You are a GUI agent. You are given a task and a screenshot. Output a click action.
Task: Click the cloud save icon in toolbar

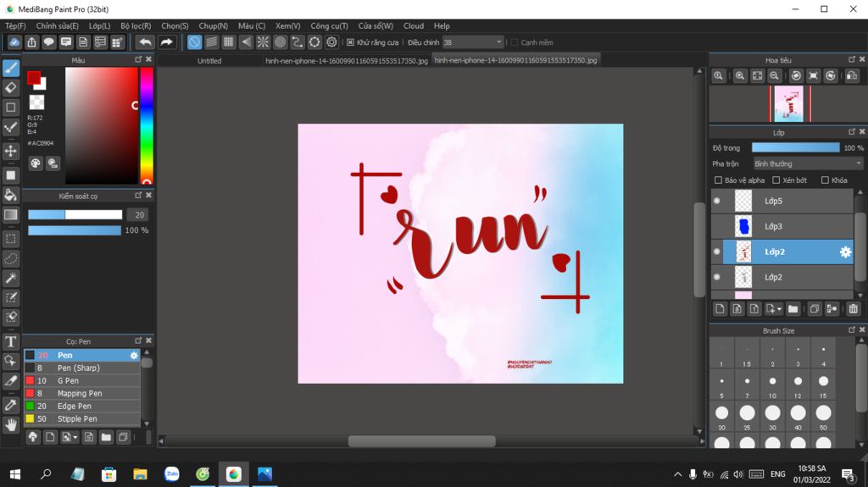pos(14,42)
